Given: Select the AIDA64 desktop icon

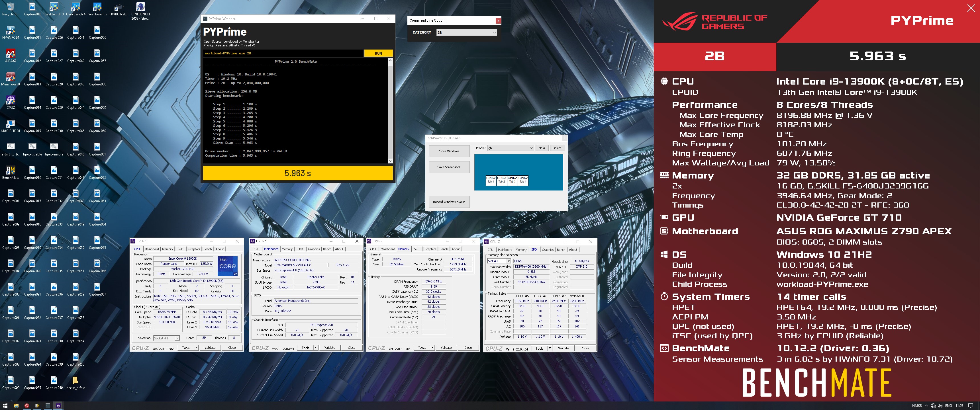Looking at the screenshot, I should tap(11, 56).
